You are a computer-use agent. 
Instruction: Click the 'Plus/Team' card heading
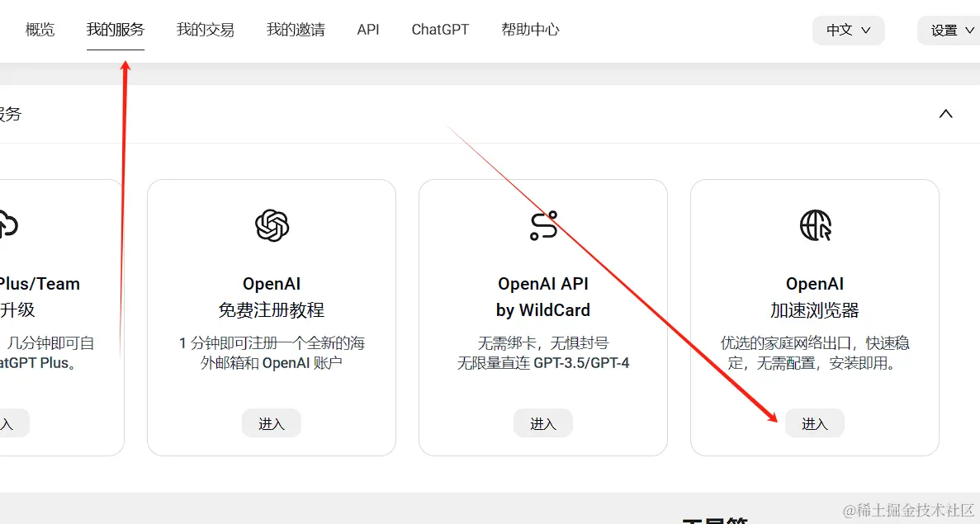(x=40, y=284)
